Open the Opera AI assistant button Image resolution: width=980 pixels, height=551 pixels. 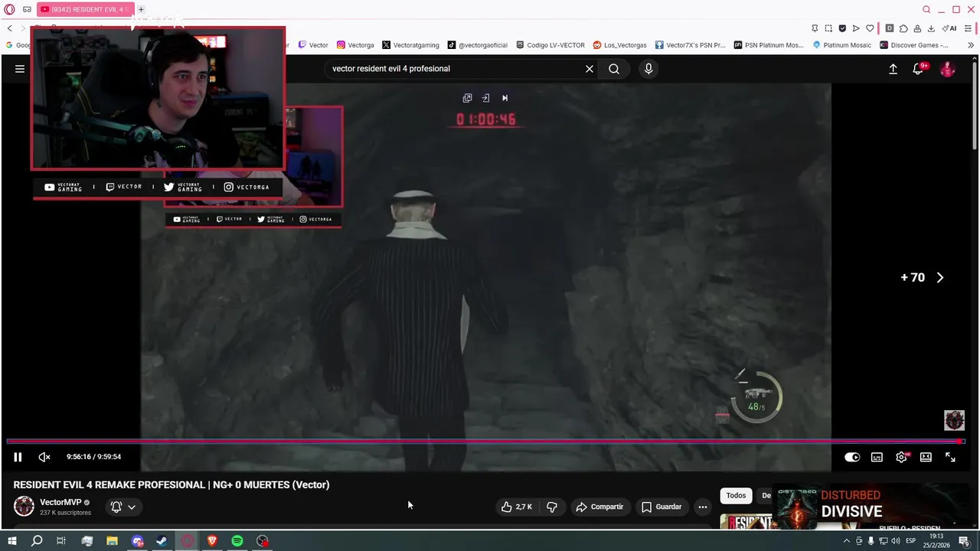click(x=949, y=28)
